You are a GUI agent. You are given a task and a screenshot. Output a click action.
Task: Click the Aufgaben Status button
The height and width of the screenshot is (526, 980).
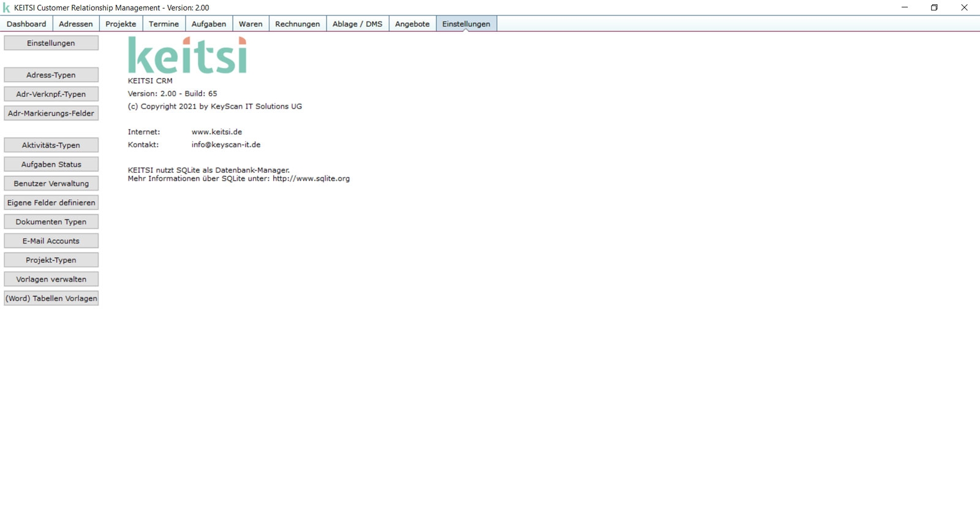pyautogui.click(x=51, y=164)
